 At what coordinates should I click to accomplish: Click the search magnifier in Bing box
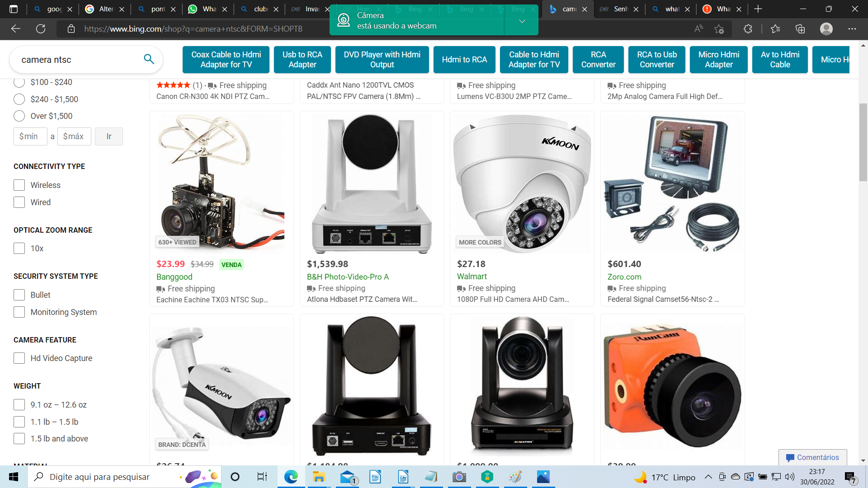coord(149,59)
